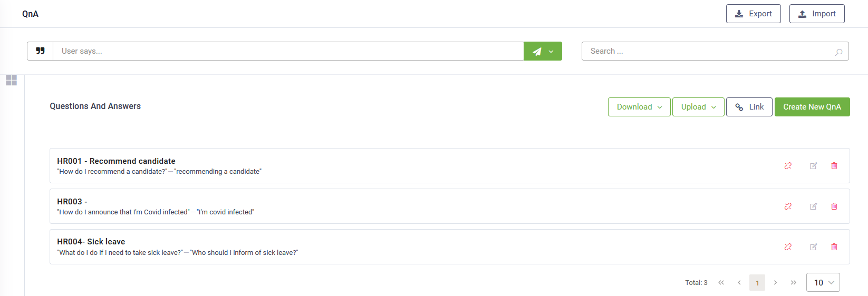Image resolution: width=868 pixels, height=296 pixels.
Task: Click Create New QnA button
Action: (x=812, y=107)
